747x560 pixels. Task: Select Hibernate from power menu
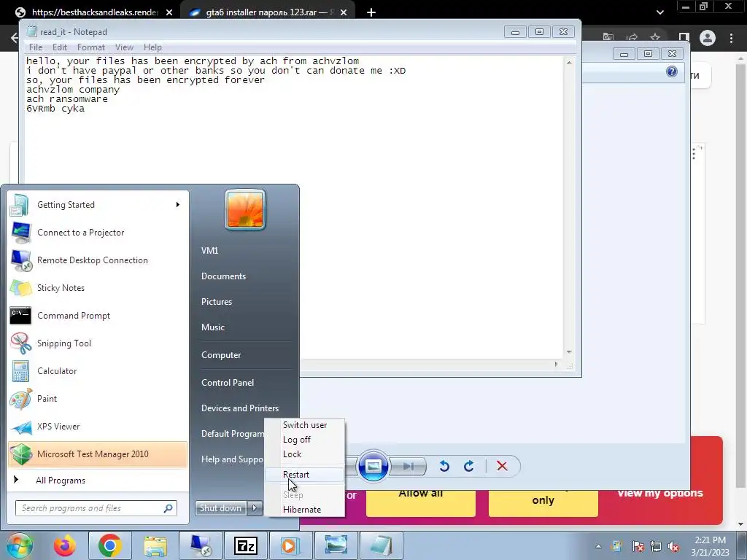[304, 510]
